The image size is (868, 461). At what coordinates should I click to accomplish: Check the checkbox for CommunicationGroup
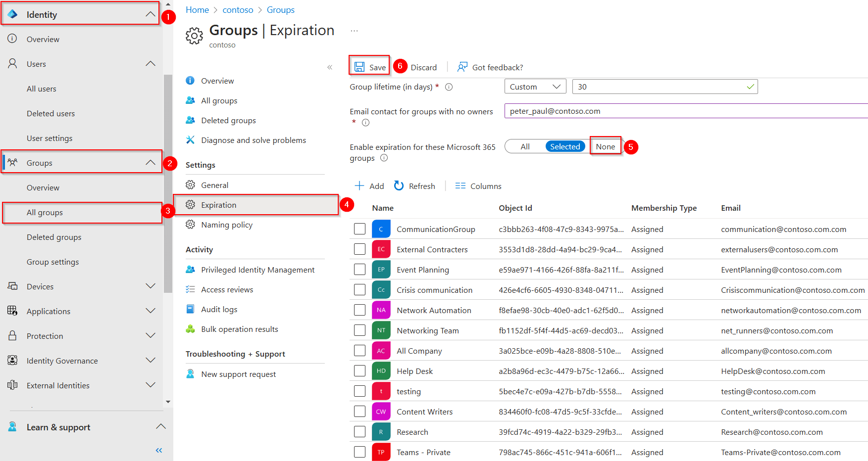(359, 229)
